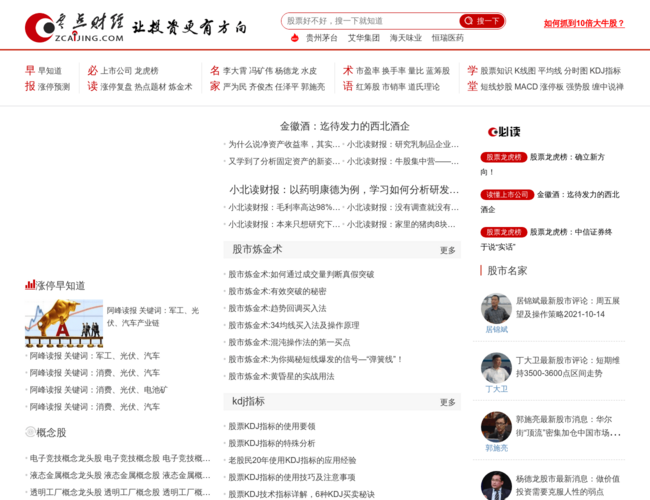Image resolution: width=650 pixels, height=500 pixels.
Task: Select hot stock 贵州茅台
Action: [x=321, y=38]
